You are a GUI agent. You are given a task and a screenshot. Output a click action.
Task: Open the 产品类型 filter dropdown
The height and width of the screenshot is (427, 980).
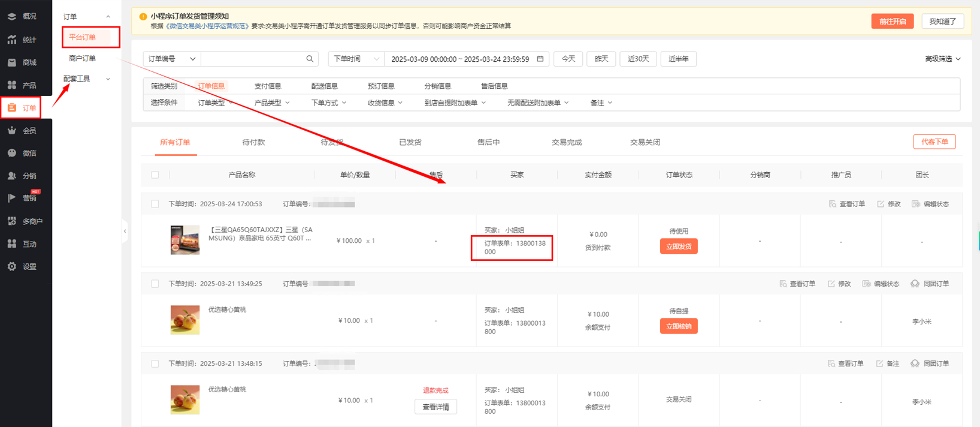tap(272, 103)
